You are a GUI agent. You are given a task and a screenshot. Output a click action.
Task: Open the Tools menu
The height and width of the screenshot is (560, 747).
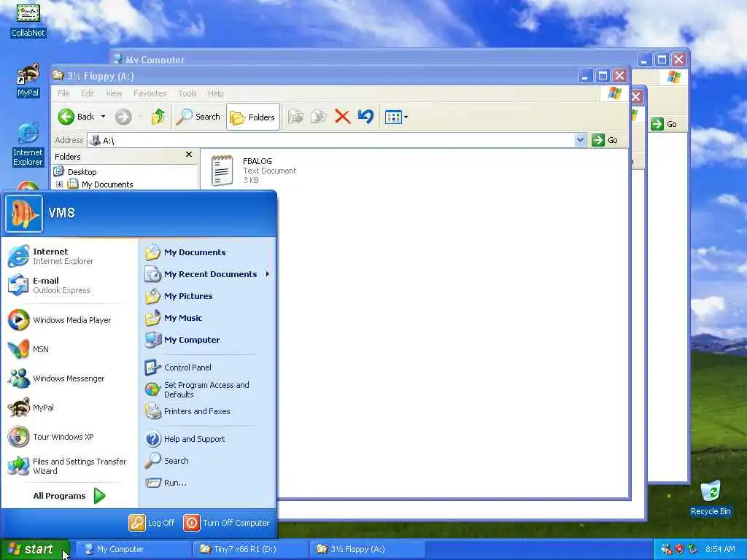click(187, 93)
